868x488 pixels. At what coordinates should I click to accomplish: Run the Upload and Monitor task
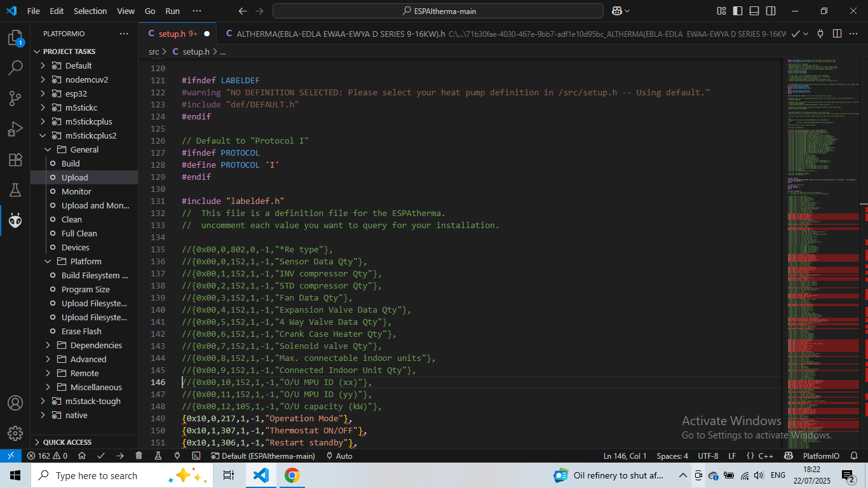(95, 205)
